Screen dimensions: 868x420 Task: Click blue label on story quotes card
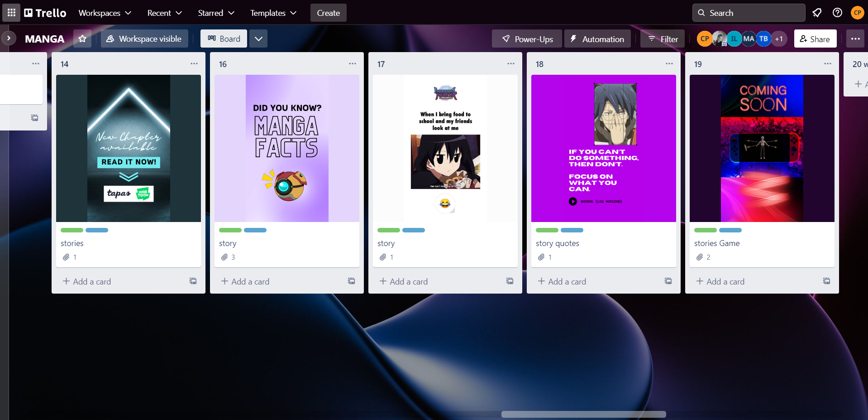[572, 230]
